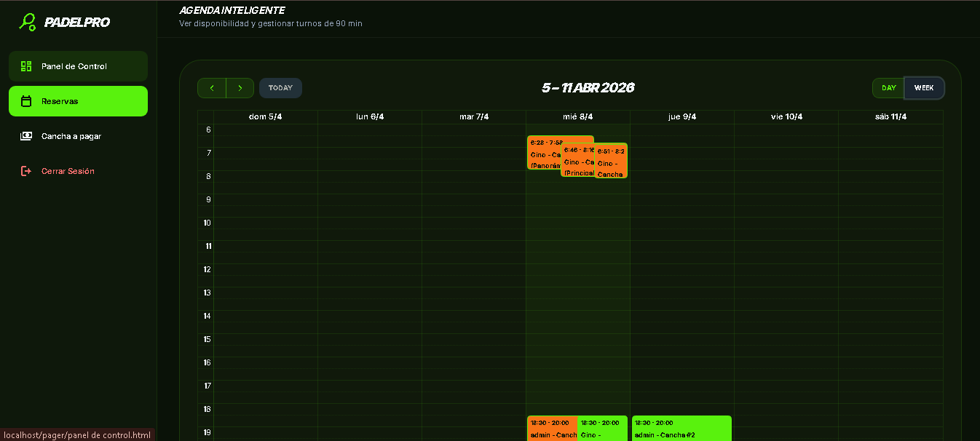Viewport: 980px width, 441px height.
Task: Switch calendar to WEEK view
Action: pyautogui.click(x=924, y=88)
